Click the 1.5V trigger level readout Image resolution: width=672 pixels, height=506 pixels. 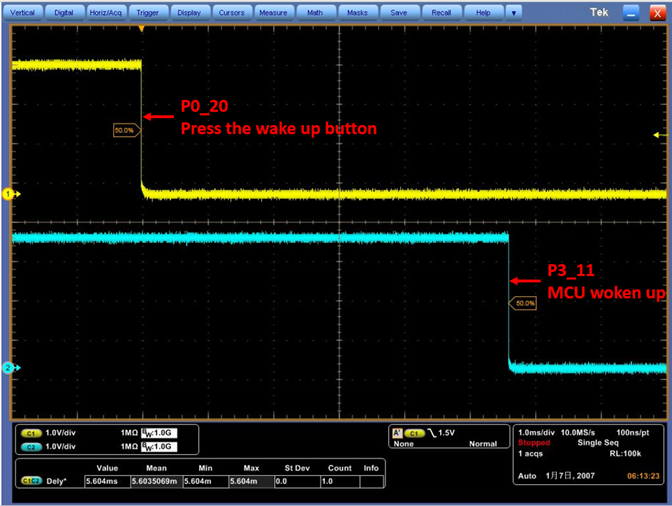[x=447, y=433]
